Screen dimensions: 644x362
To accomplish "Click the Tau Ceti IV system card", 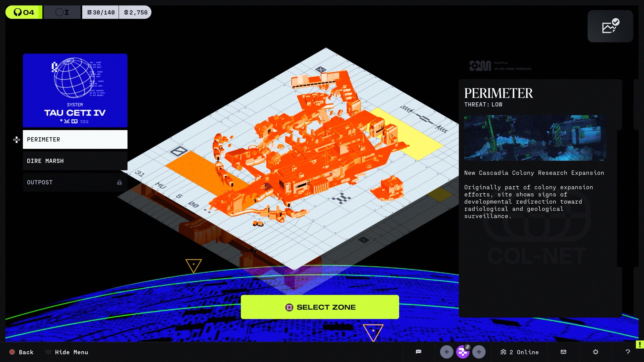I will point(75,90).
